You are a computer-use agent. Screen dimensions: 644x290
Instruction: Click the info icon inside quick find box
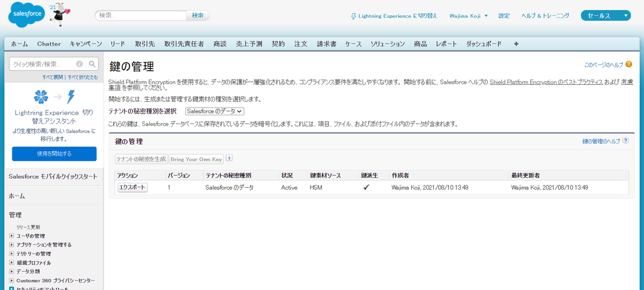tap(79, 64)
